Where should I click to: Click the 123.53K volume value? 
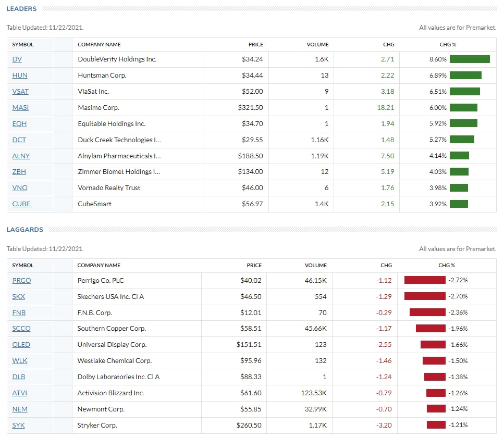click(314, 393)
